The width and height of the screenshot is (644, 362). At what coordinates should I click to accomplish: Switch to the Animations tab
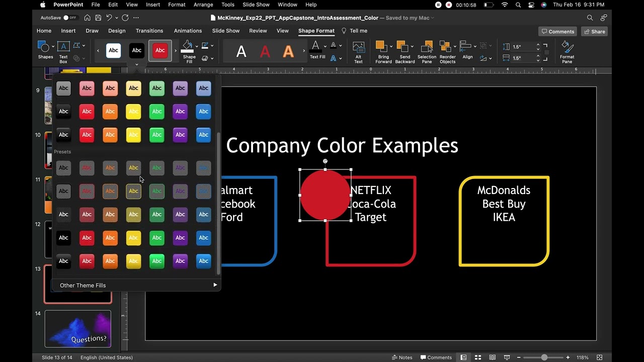point(188,31)
